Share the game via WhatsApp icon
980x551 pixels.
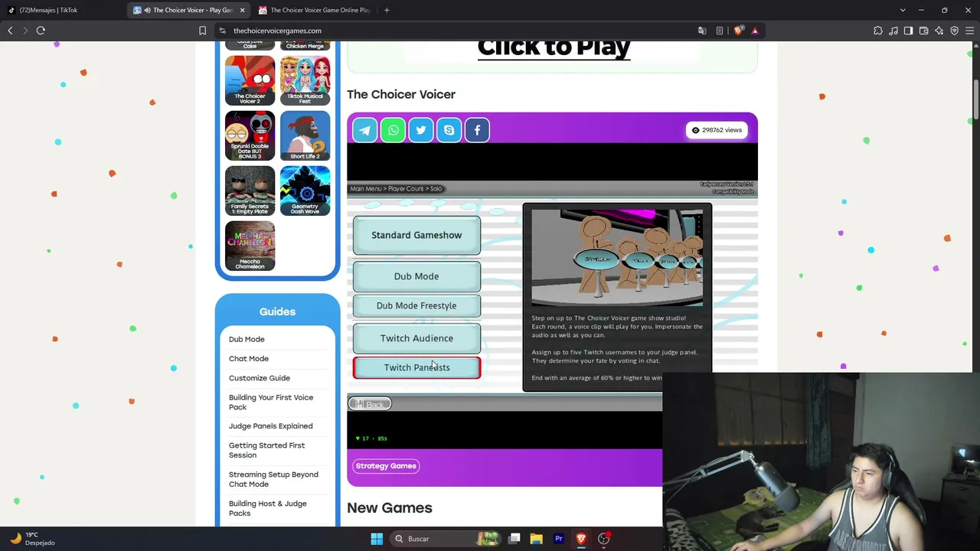[393, 130]
